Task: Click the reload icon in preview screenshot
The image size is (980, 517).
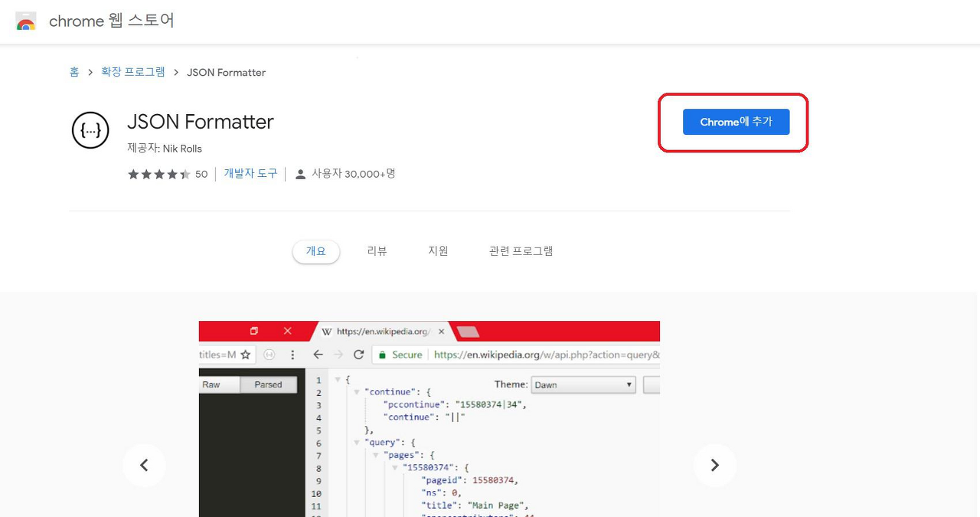Action: 358,355
